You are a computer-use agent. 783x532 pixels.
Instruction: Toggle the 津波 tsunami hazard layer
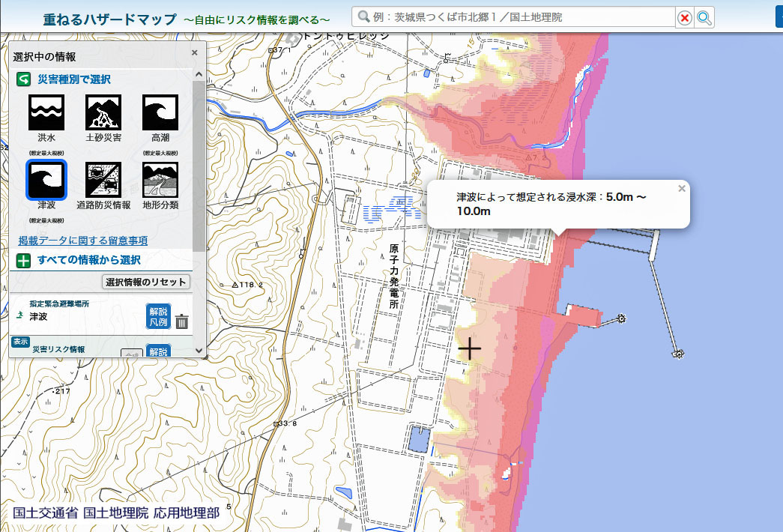coord(46,180)
